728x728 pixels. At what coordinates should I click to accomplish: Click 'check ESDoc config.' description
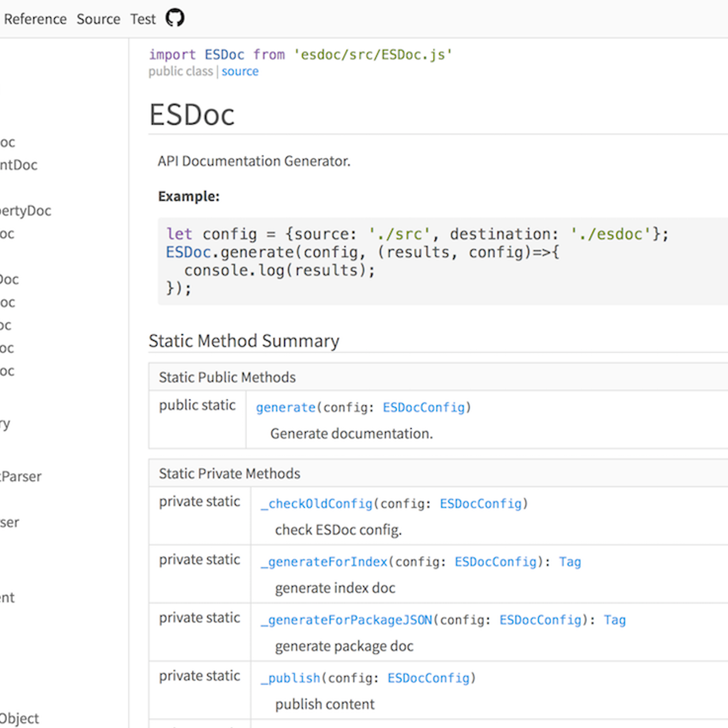338,530
